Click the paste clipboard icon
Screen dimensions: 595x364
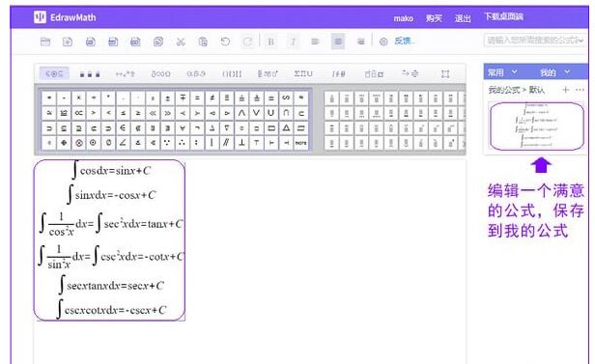pyautogui.click(x=203, y=42)
